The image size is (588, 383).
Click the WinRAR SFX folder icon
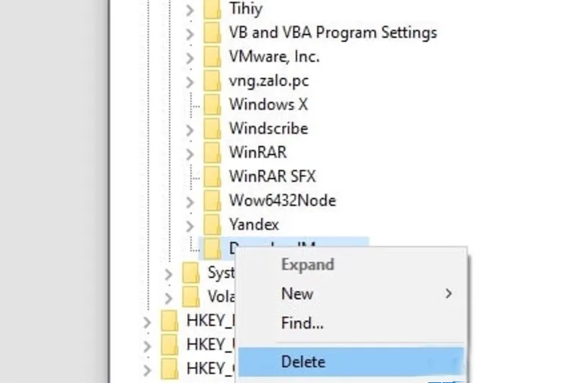212,176
